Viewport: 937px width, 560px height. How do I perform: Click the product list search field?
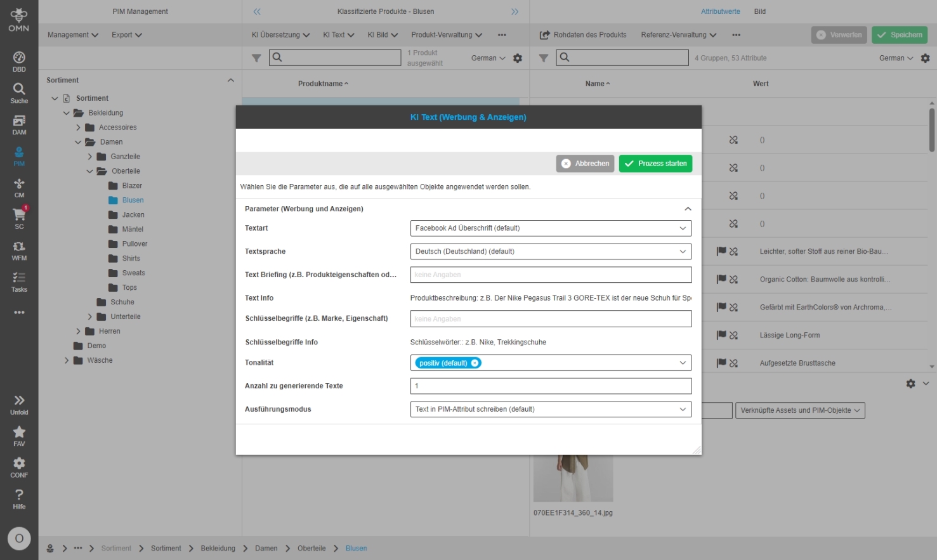click(335, 58)
